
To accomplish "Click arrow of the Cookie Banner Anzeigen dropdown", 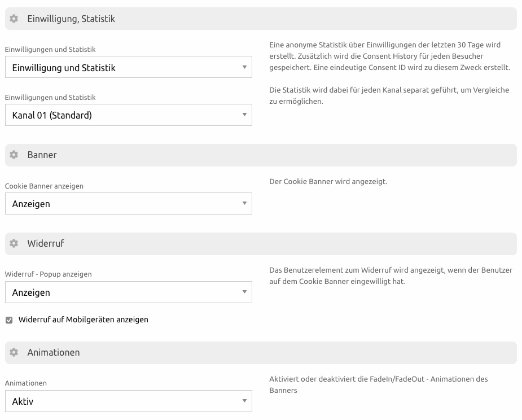I will [244, 203].
